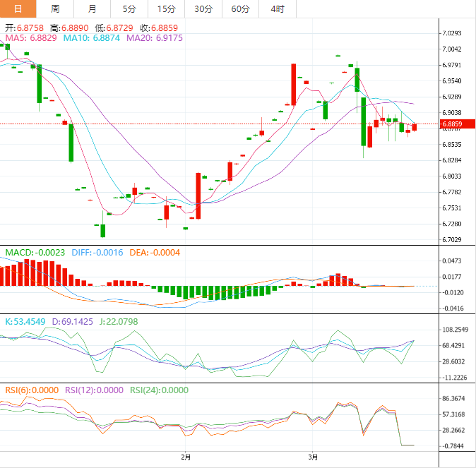Click the red current price tag 6.8859
Image resolution: width=476 pixels, height=468 pixels.
(x=458, y=124)
